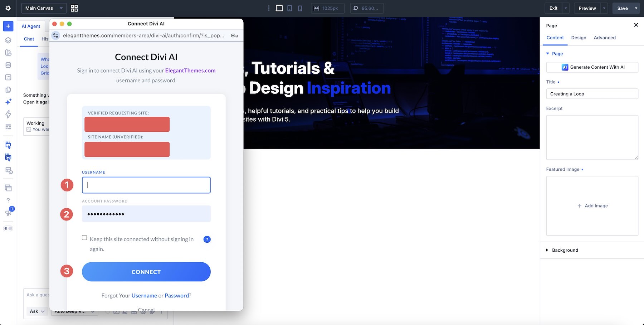The height and width of the screenshot is (325, 644).
Task: Select tablet view icon
Action: click(290, 8)
